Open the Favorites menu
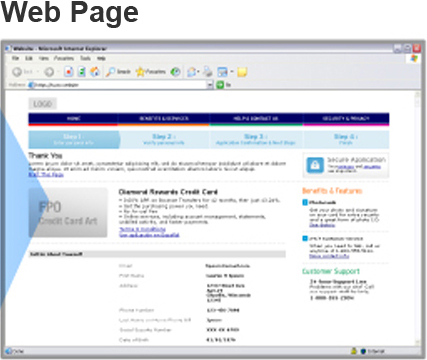The width and height of the screenshot is (427, 360). 64,58
